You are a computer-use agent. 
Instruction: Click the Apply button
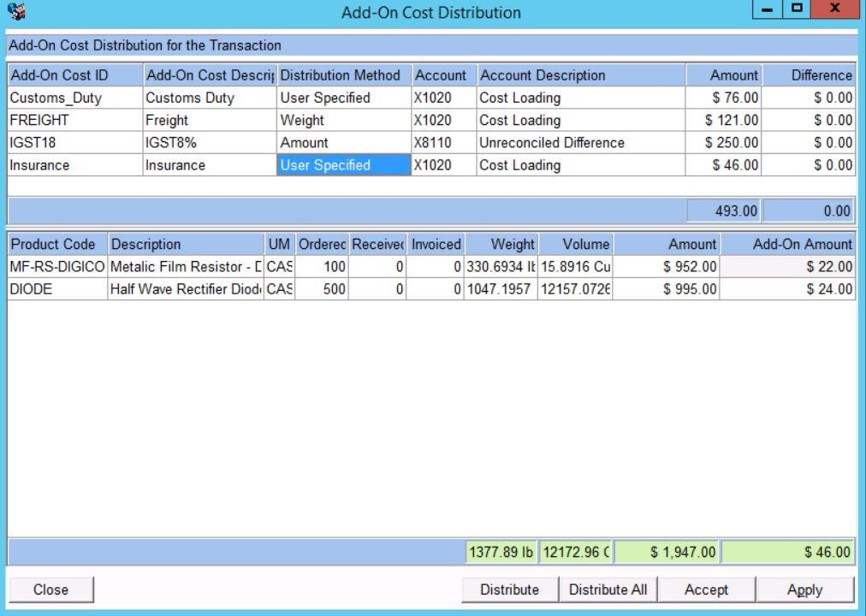click(x=804, y=589)
